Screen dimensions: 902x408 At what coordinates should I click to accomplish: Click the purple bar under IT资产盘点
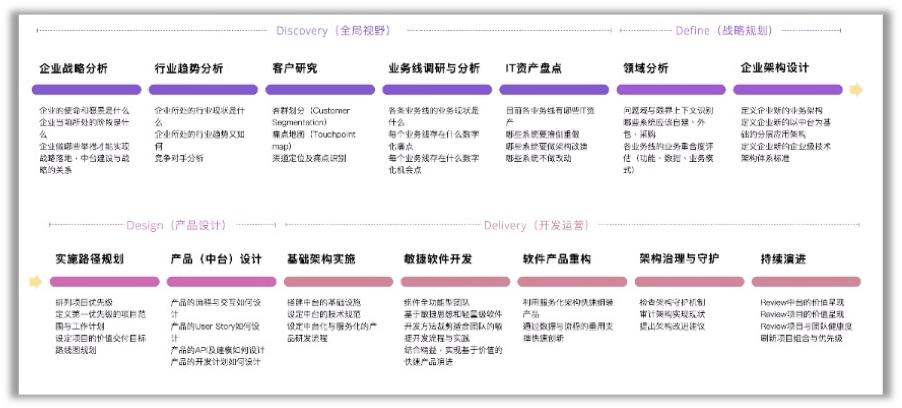coord(554,90)
